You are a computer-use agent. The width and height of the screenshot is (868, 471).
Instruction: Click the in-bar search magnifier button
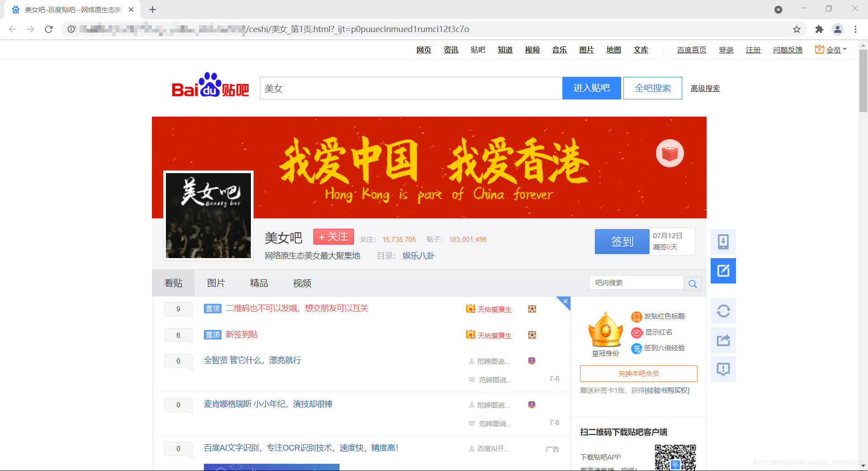pos(693,283)
